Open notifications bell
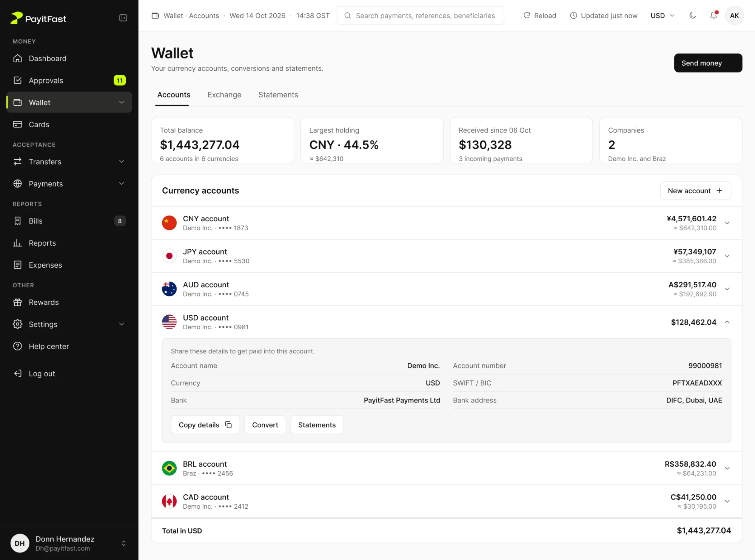Image resolution: width=755 pixels, height=560 pixels. [x=713, y=15]
